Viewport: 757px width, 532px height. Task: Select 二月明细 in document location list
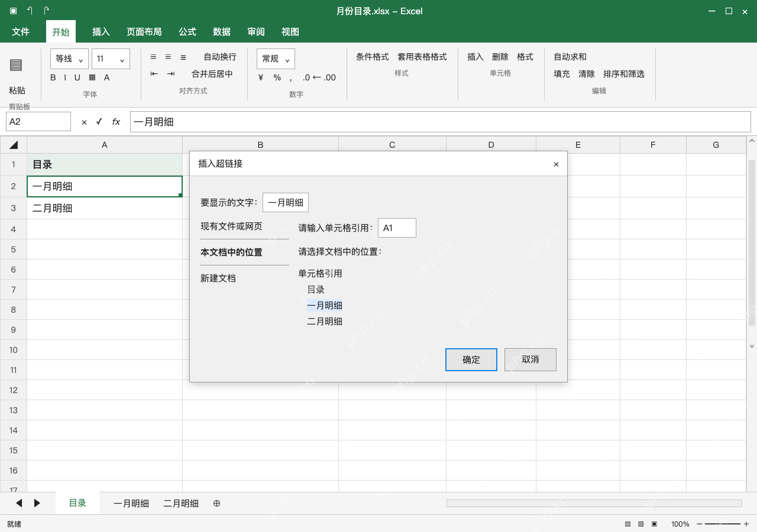[325, 322]
